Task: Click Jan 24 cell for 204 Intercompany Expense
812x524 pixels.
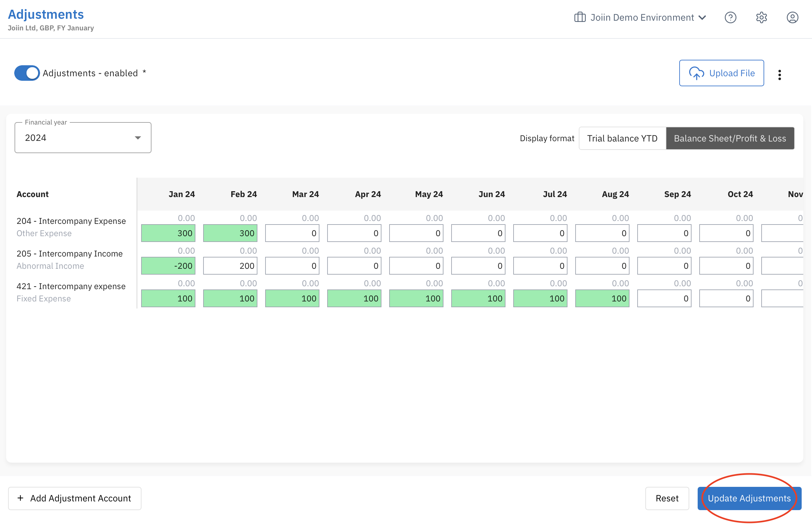Action: [x=168, y=233]
